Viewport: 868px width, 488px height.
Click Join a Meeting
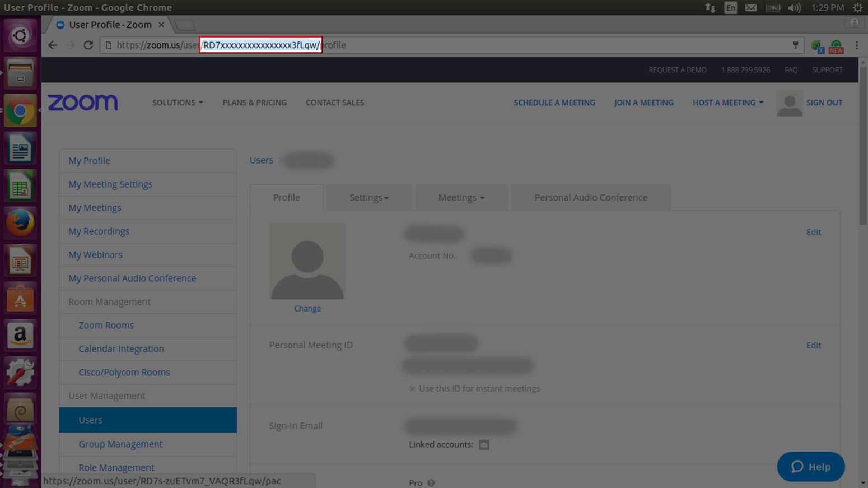[643, 103]
